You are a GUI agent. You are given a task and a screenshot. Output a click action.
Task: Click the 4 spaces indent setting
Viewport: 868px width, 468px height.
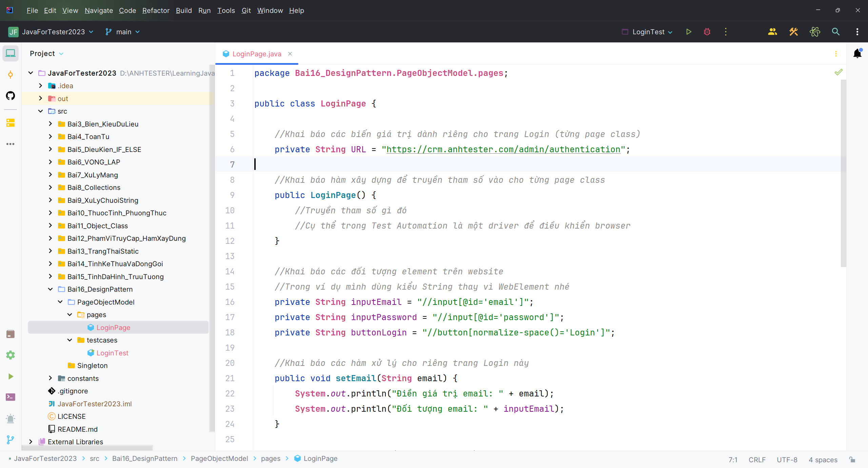point(823,460)
